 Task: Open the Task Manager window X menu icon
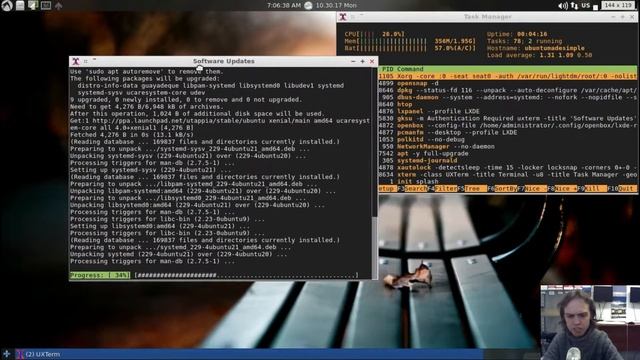tap(343, 17)
